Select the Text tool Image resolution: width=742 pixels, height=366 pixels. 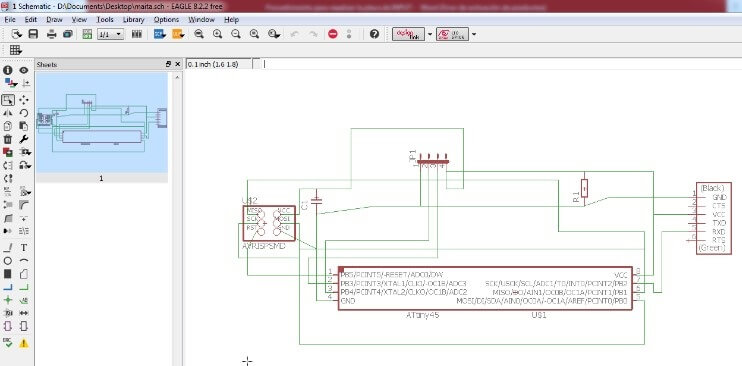24,248
